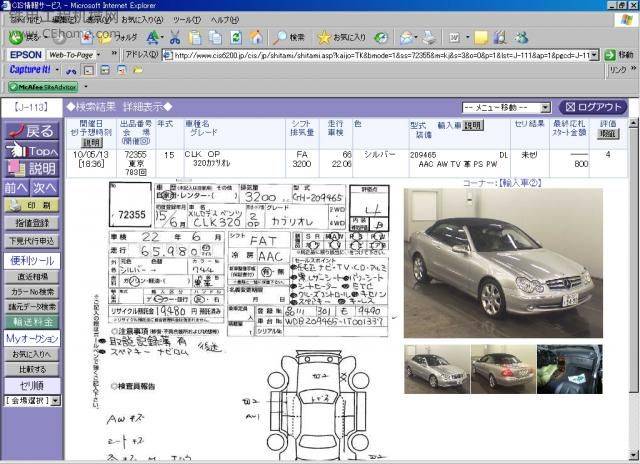
Task: Click the text size A icon
Action: 152,38
